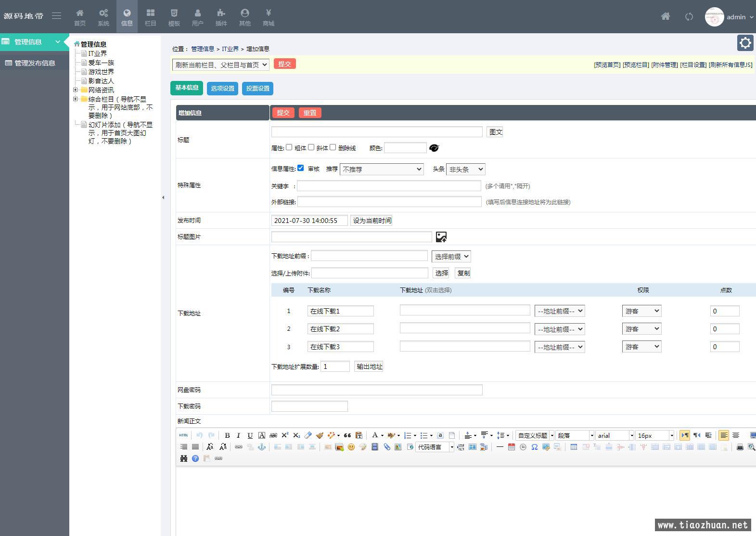756x536 pixels.
Task: Insert an emoticon using the smiley icon
Action: point(351,447)
